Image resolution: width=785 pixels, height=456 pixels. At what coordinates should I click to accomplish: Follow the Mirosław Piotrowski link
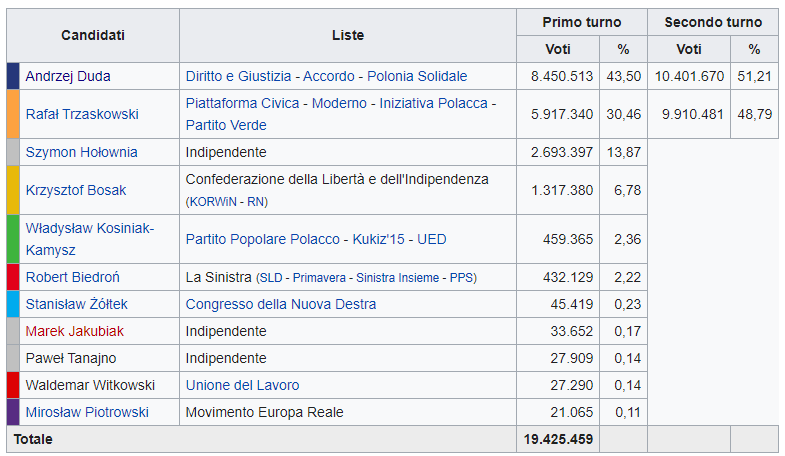[x=87, y=412]
